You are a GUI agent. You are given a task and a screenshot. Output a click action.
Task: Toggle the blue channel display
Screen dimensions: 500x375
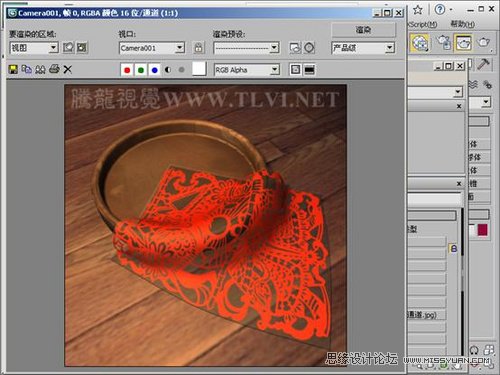coord(154,70)
